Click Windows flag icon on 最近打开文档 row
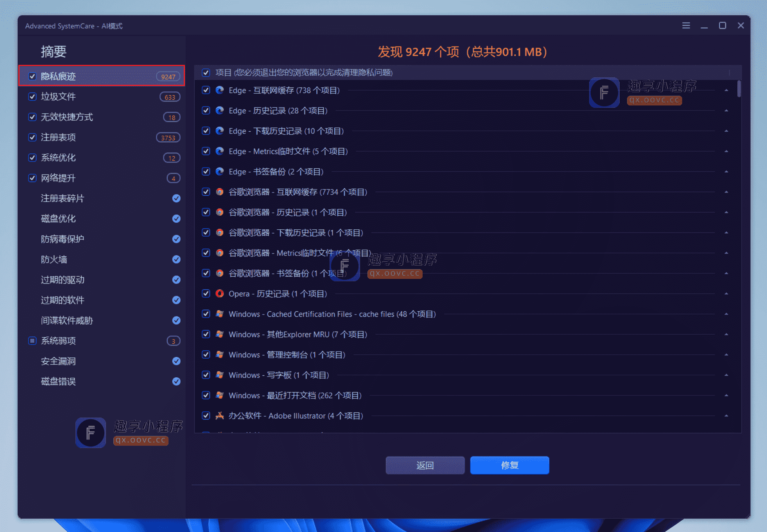767x532 pixels. point(220,395)
